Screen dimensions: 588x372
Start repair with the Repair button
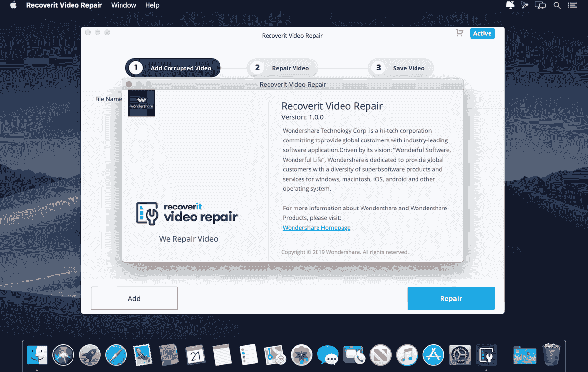[x=451, y=298]
